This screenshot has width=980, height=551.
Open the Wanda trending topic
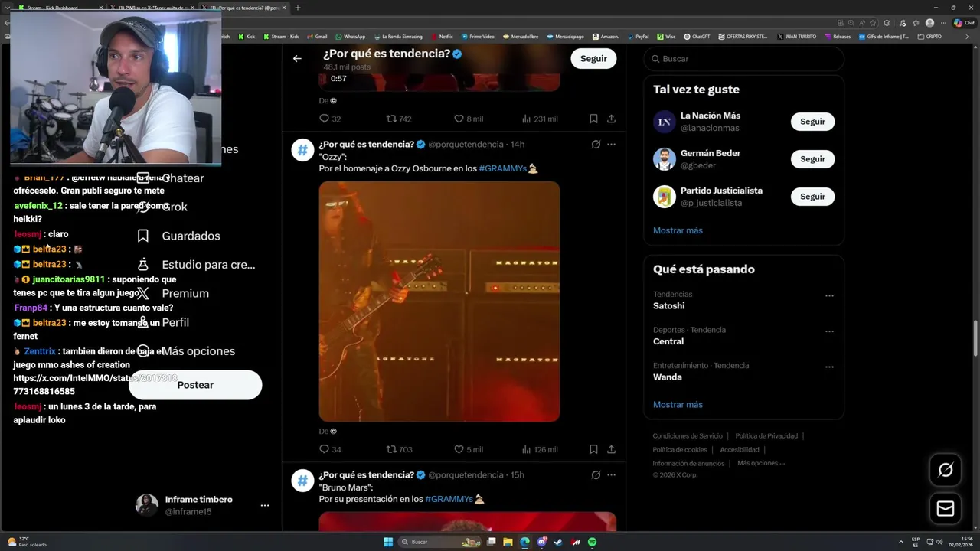668,377
